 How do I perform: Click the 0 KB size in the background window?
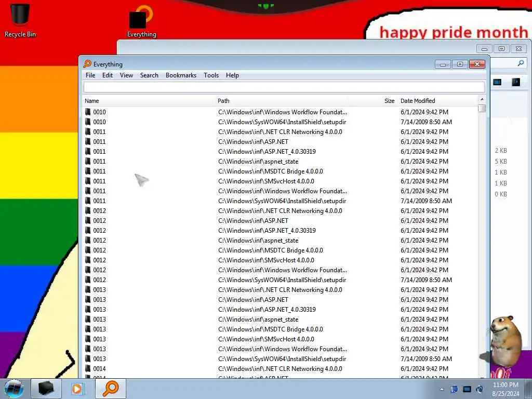[x=501, y=194]
